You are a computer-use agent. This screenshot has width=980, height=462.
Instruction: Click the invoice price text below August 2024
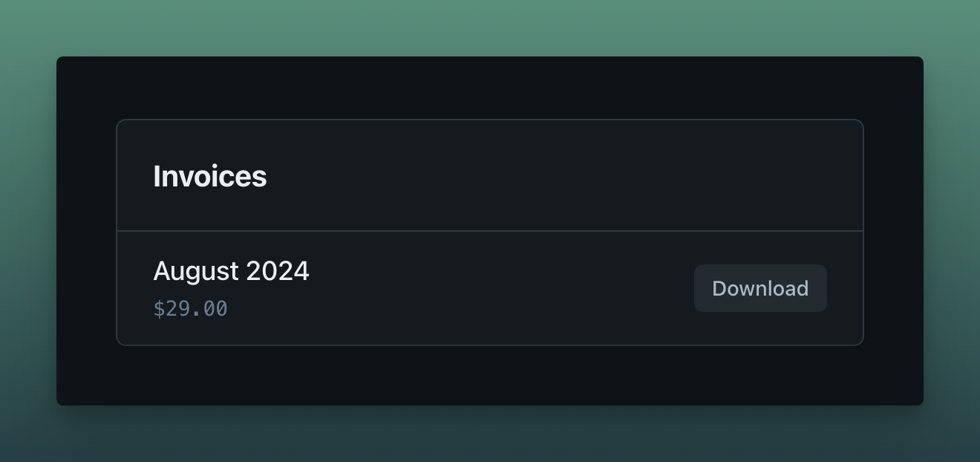[x=191, y=308]
